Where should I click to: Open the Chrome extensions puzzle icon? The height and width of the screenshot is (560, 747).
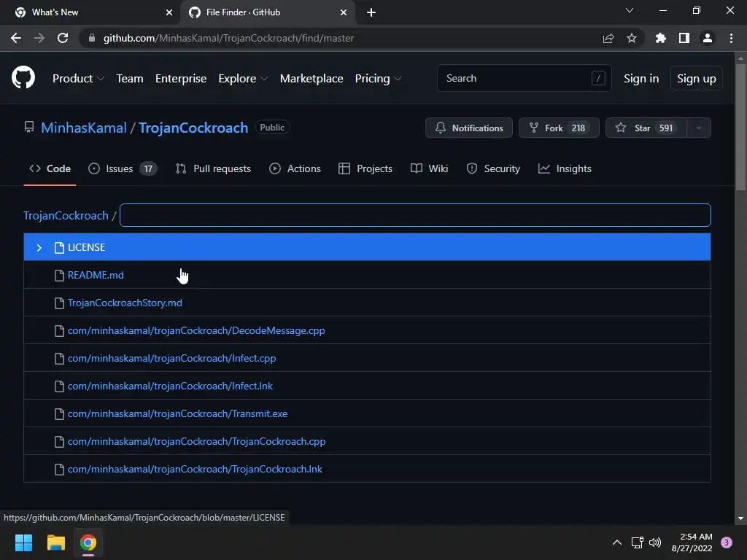[x=661, y=38]
